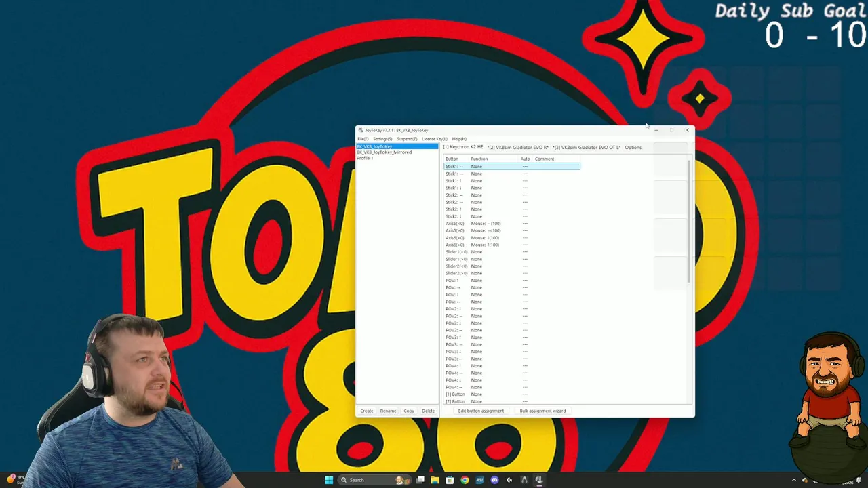This screenshot has height=488, width=868.
Task: Select the Slider1(<0) row
Action: (512, 252)
